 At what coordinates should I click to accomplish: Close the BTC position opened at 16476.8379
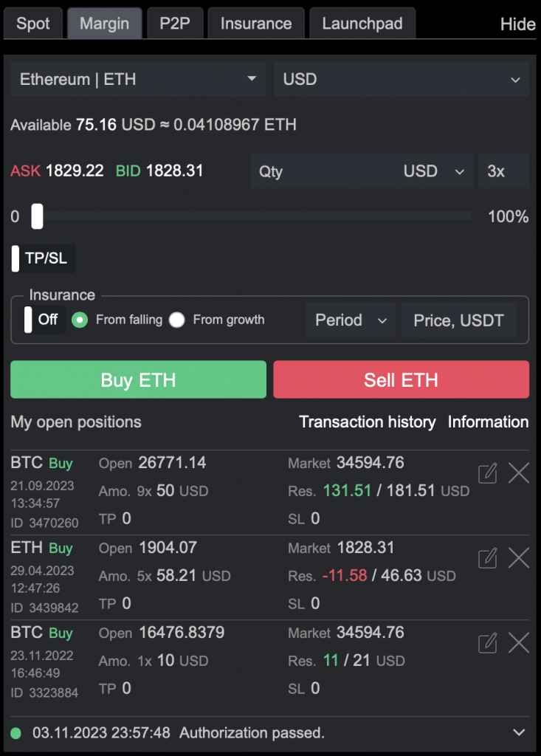click(519, 643)
